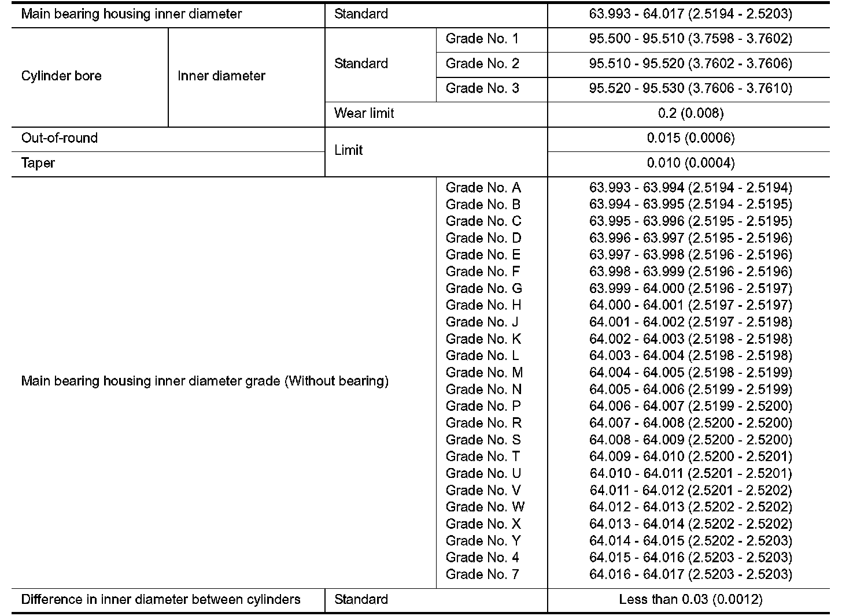This screenshot has height=616, width=842.
Task: Select Difference in inner diameter between cylinders label
Action: click(x=161, y=599)
